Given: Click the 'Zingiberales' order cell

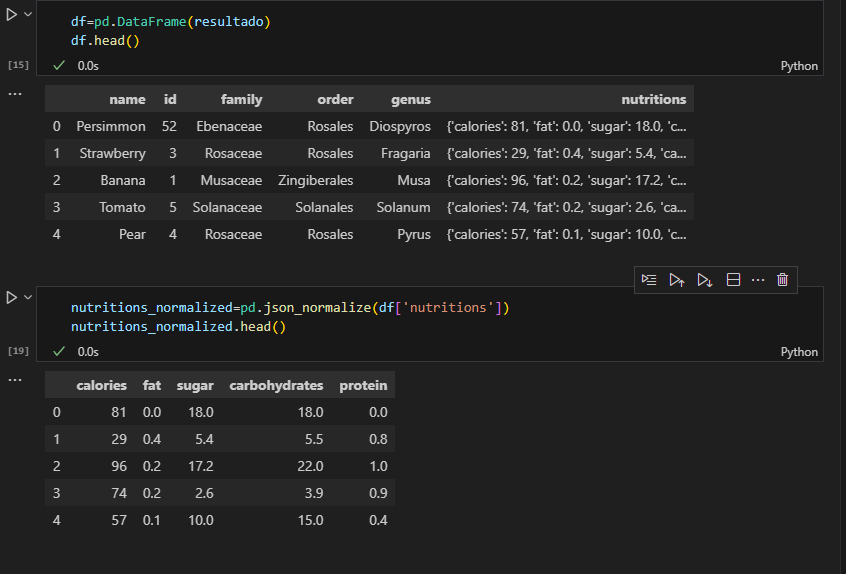Looking at the screenshot, I should (316, 180).
